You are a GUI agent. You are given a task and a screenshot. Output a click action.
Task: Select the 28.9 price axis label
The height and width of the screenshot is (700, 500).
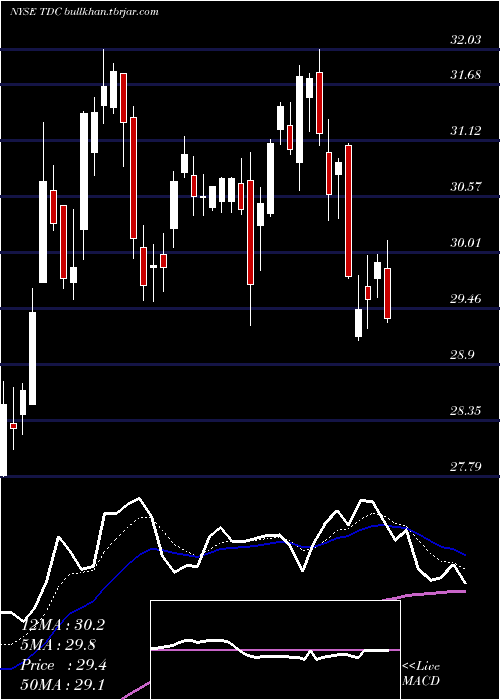pos(462,355)
